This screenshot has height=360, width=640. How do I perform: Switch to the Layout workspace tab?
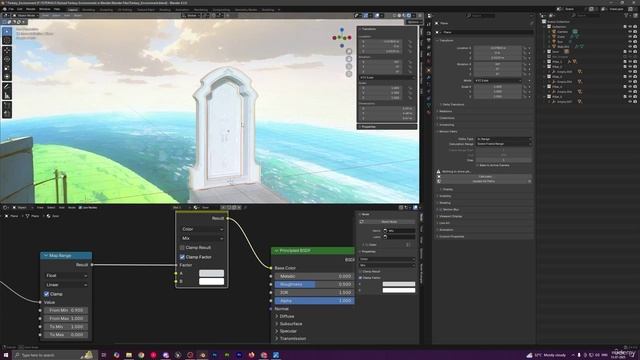point(73,9)
